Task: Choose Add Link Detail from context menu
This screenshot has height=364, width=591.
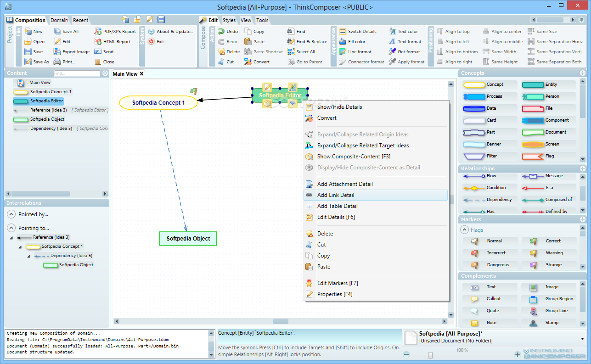Action: tap(375, 195)
